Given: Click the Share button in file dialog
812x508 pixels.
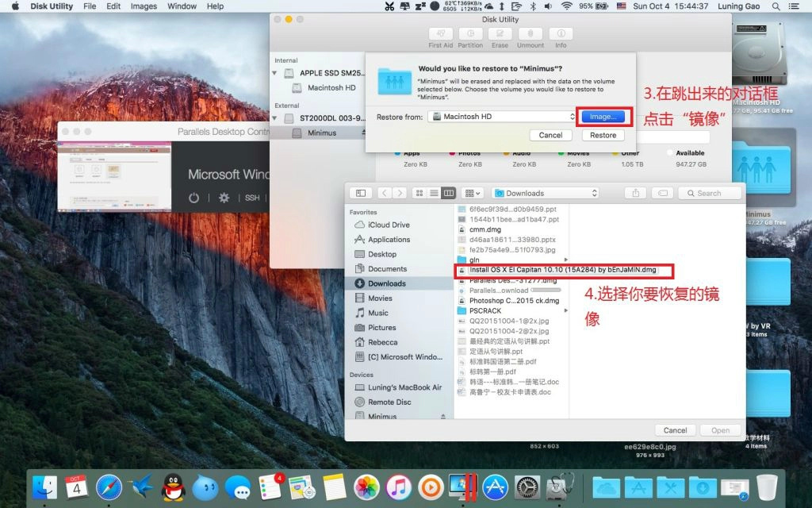Looking at the screenshot, I should [x=635, y=194].
